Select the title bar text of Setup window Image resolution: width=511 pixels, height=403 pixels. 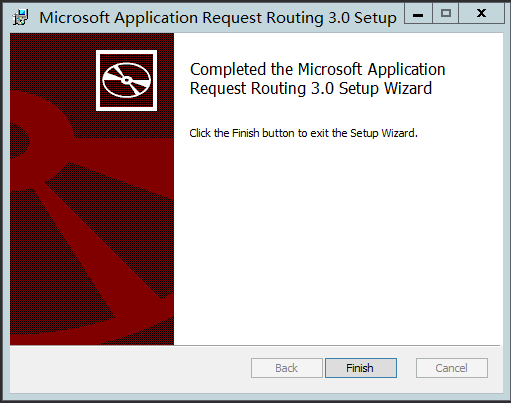pos(218,18)
